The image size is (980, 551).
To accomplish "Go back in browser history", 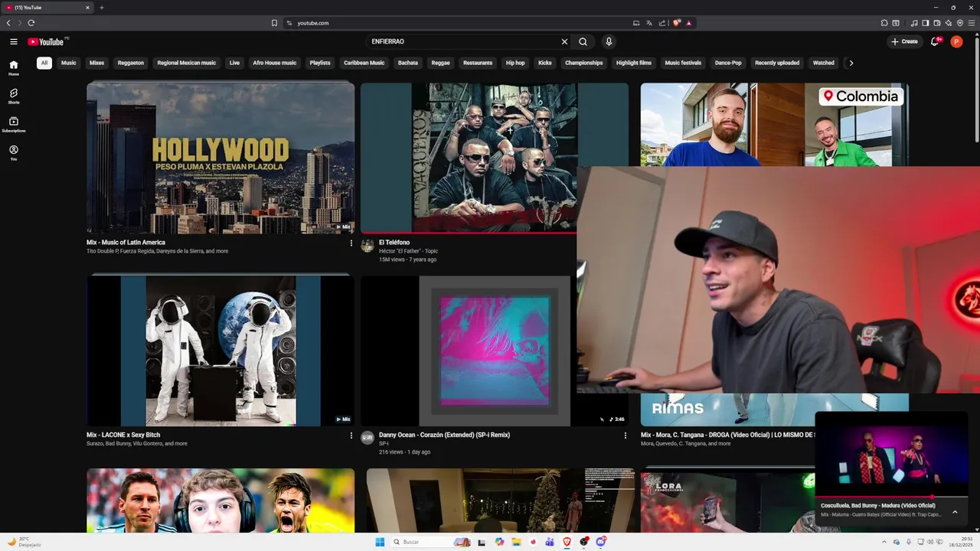I will (8, 23).
